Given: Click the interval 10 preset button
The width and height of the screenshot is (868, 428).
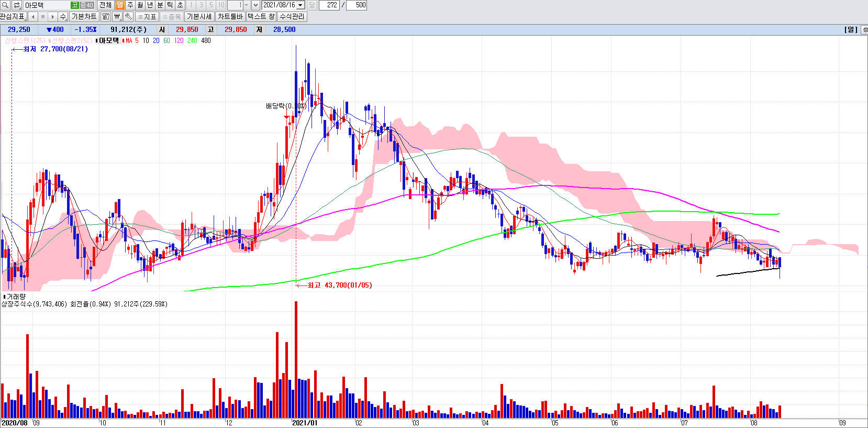Looking at the screenshot, I should click(x=221, y=5).
